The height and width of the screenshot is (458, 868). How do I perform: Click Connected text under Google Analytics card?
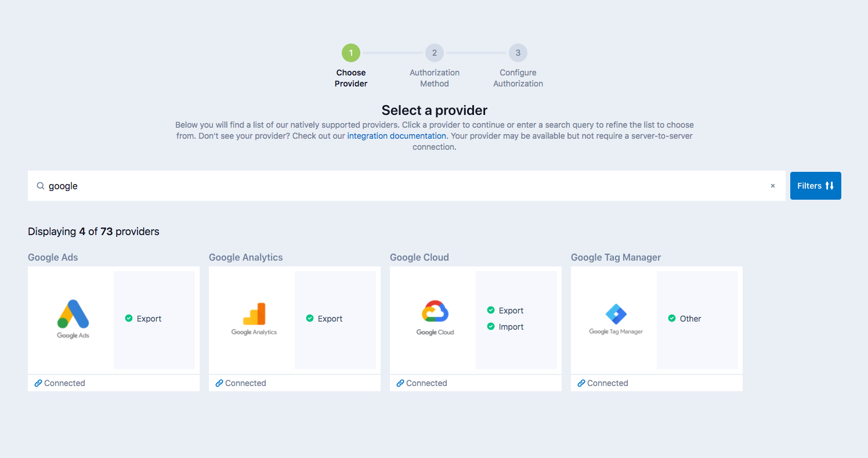(x=245, y=383)
